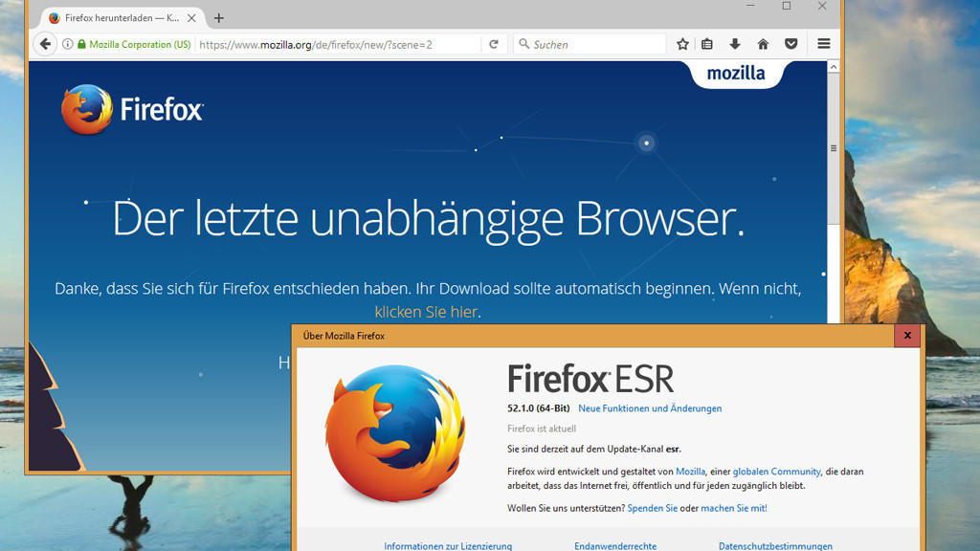Open the downloads arrow panel
The width and height of the screenshot is (980, 551).
pos(735,44)
